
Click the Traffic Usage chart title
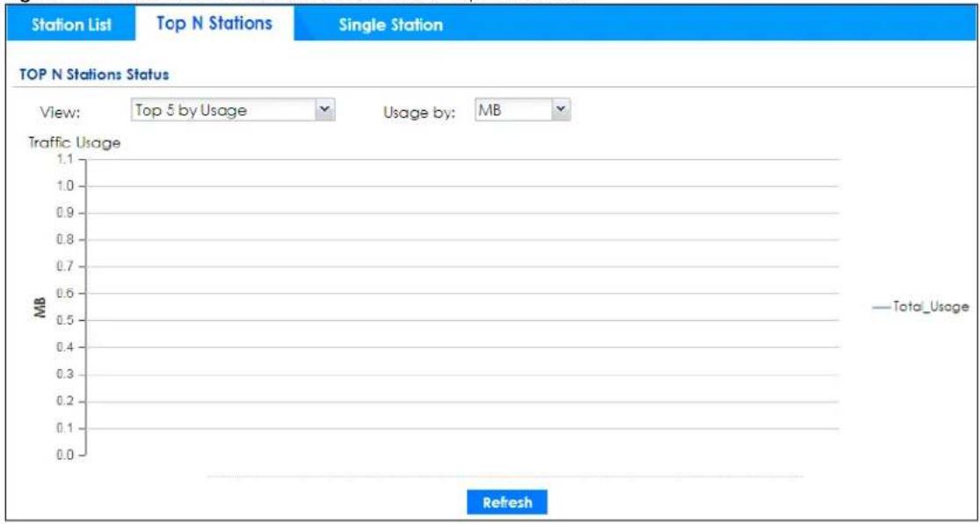click(x=75, y=142)
